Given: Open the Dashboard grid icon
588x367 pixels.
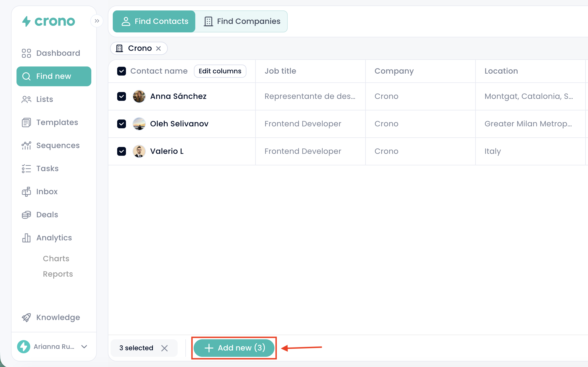Looking at the screenshot, I should pyautogui.click(x=26, y=53).
